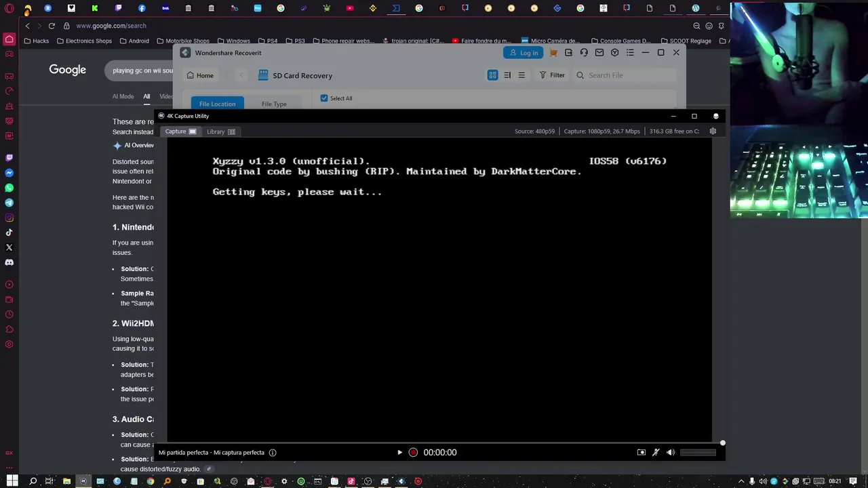Viewport: 868px width, 488px height.
Task: Reload the Google page in the browser
Action: 52,26
